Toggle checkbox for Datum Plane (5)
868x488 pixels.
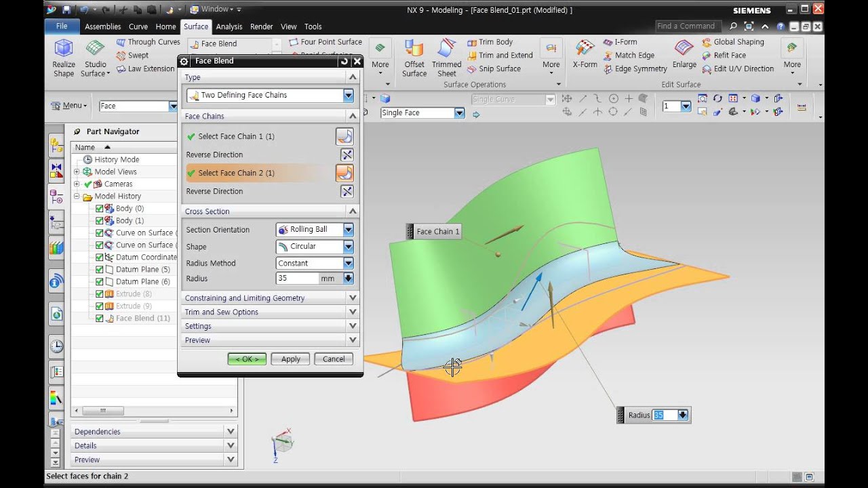click(100, 270)
